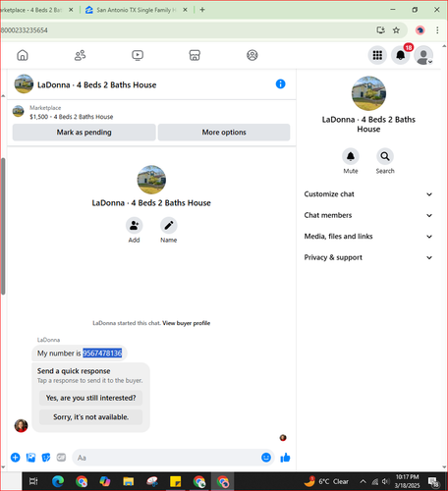The height and width of the screenshot is (491, 448).
Task: Open Sticky Notes from the taskbar
Action: (175, 481)
